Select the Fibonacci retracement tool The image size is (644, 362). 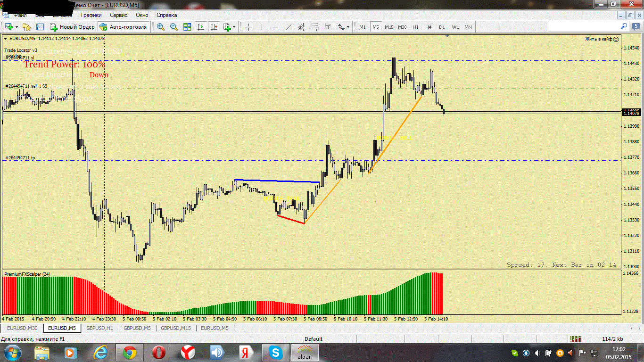coord(315,27)
